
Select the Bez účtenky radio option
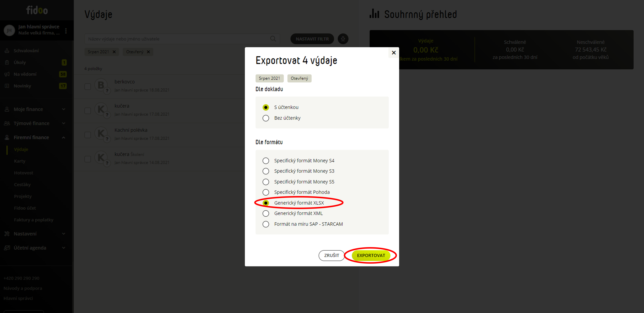coord(266,118)
